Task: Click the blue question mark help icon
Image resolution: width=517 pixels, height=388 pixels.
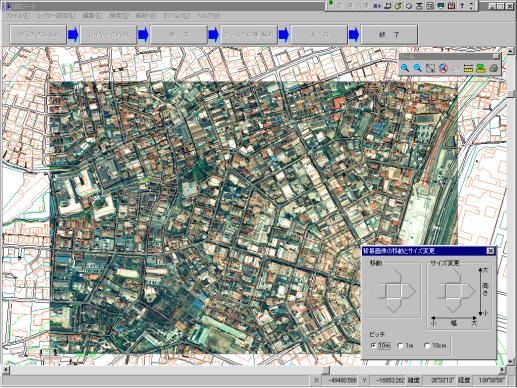Action: (x=462, y=6)
